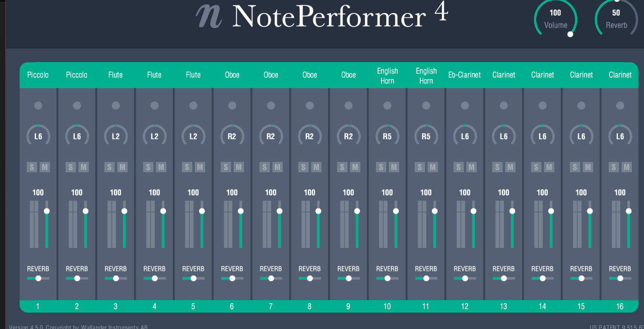Click the reverb slider on channel 11
This screenshot has width=644, height=329.
pos(426,278)
